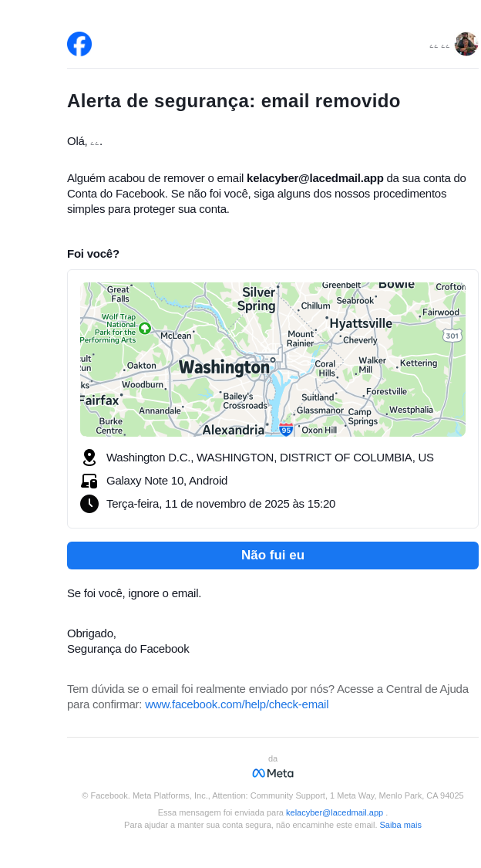The image size is (481, 868).
Task: Click the location pin icon
Action: (x=89, y=458)
